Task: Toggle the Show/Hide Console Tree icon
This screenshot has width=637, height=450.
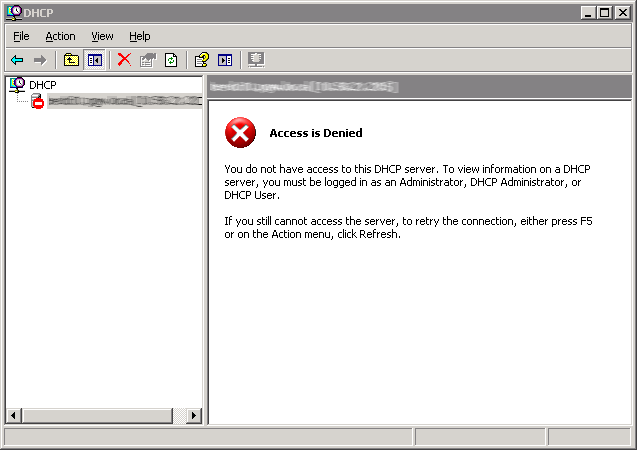Action: (x=95, y=60)
